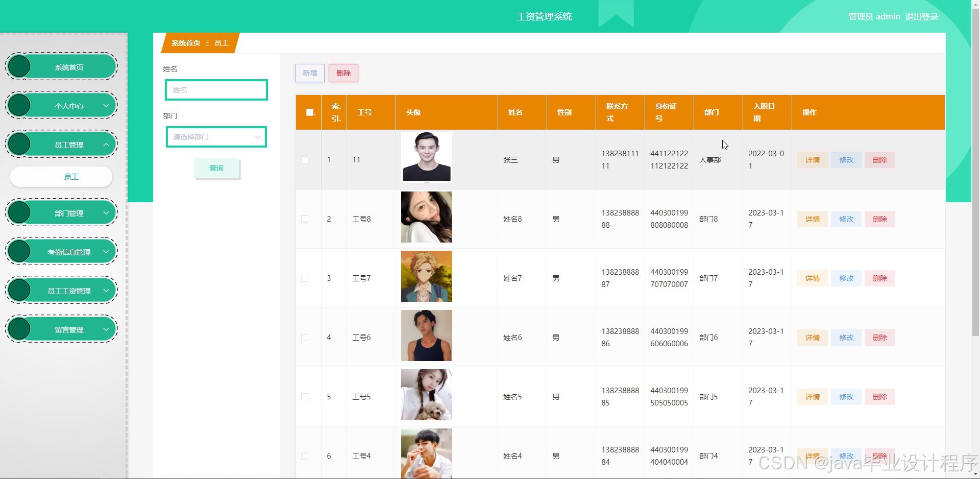View 详情 for 姓名5
The image size is (980, 479).
point(813,397)
